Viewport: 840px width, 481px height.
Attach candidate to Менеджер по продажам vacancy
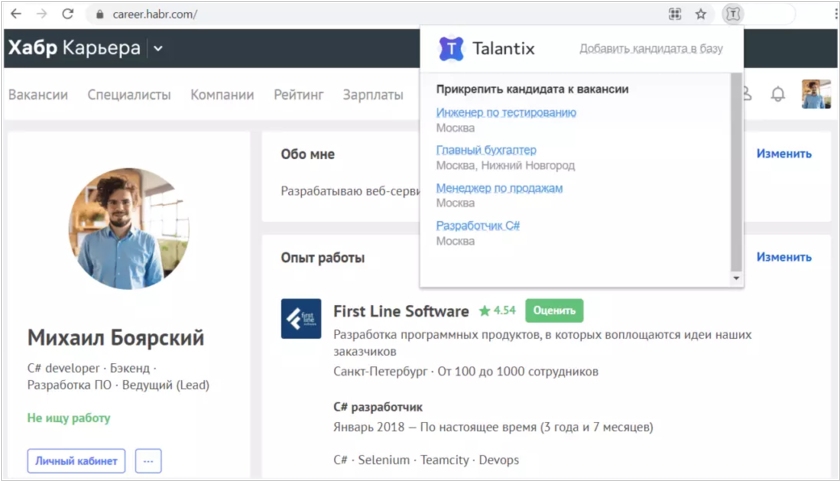(499, 188)
